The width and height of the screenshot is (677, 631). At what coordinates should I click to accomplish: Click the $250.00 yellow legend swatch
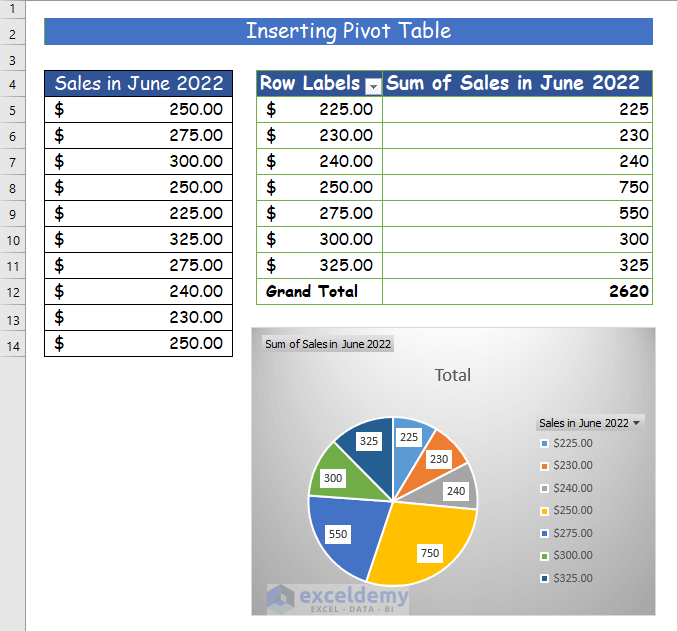pos(544,511)
